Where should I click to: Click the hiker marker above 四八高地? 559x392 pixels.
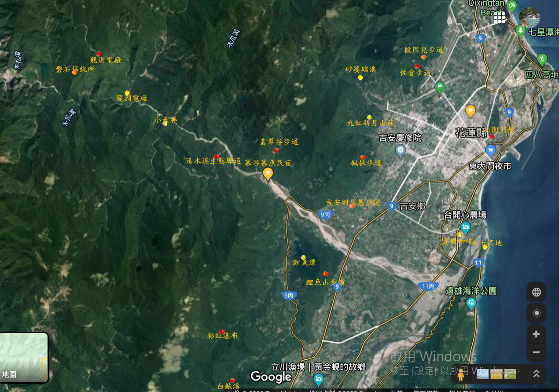pyautogui.click(x=542, y=59)
